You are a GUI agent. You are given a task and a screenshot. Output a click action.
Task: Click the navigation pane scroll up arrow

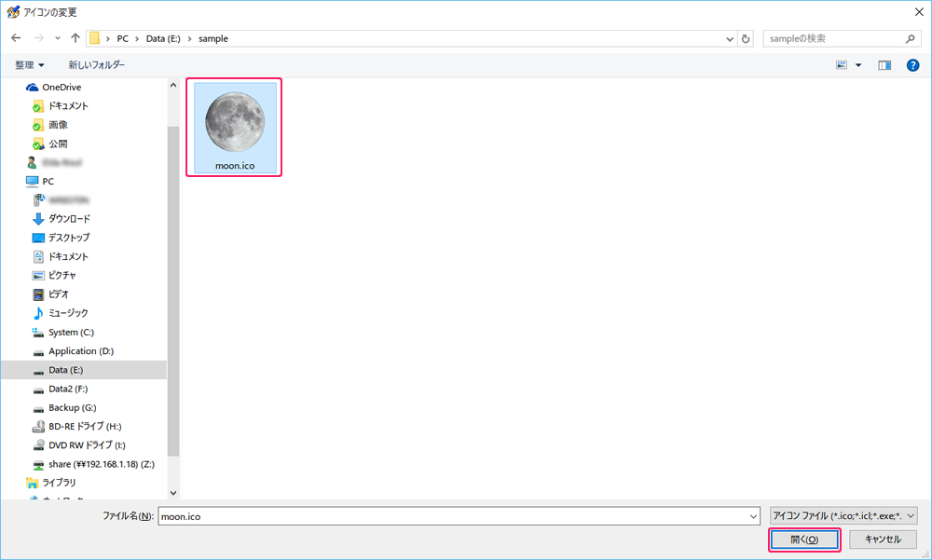coord(173,85)
